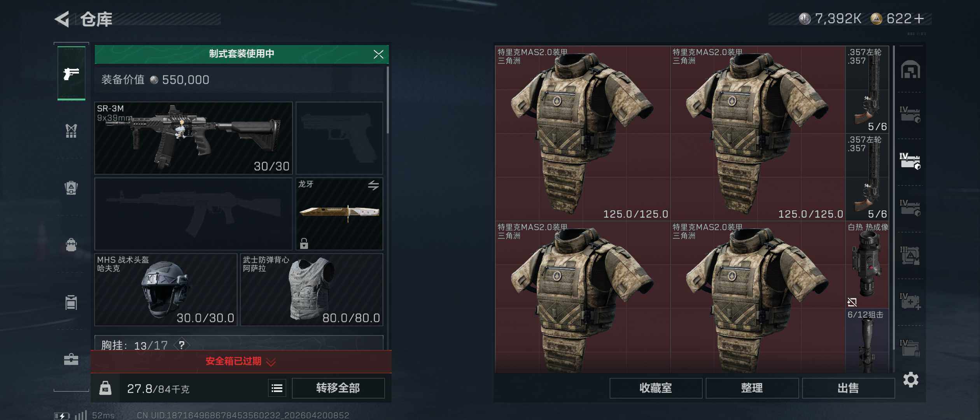Close the 制式套装使用中 banner

(x=378, y=54)
